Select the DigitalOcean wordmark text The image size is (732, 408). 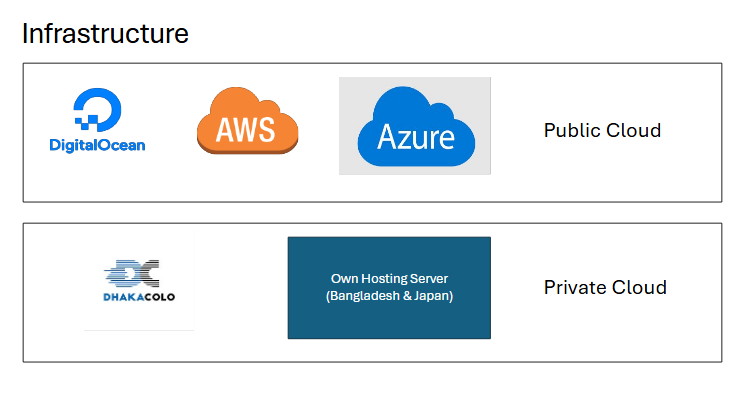[97, 145]
